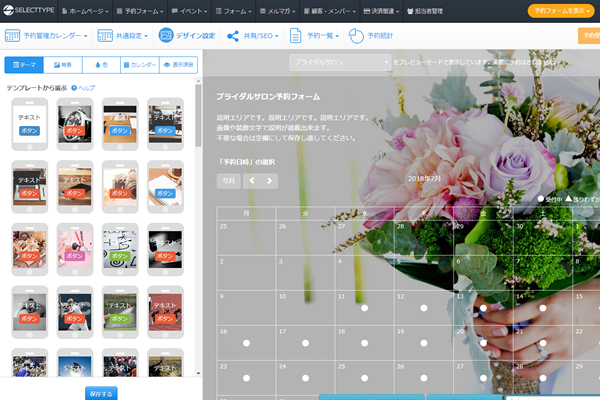
Task: Go to next month with right arrow
Action: pyautogui.click(x=270, y=181)
